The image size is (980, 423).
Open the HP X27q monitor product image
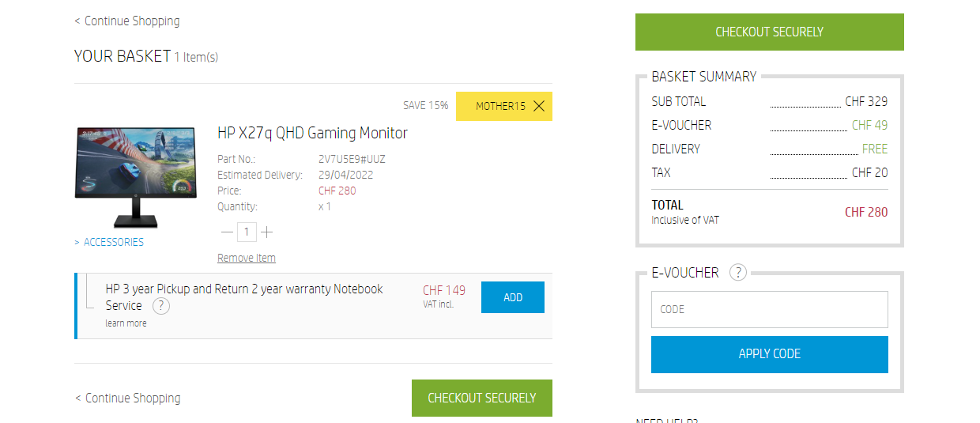(x=135, y=177)
